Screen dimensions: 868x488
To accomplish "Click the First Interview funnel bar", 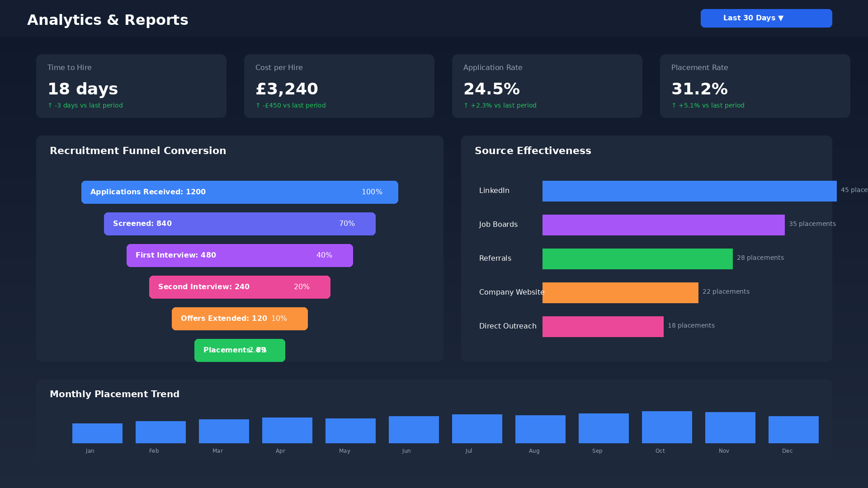I will click(x=240, y=255).
